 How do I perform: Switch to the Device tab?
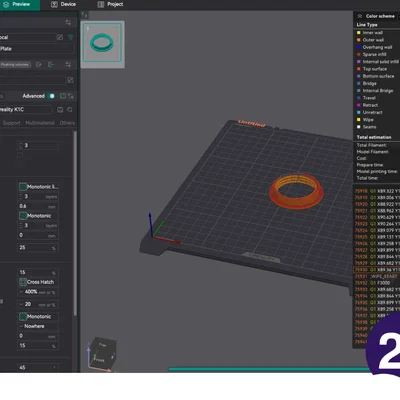pos(63,4)
